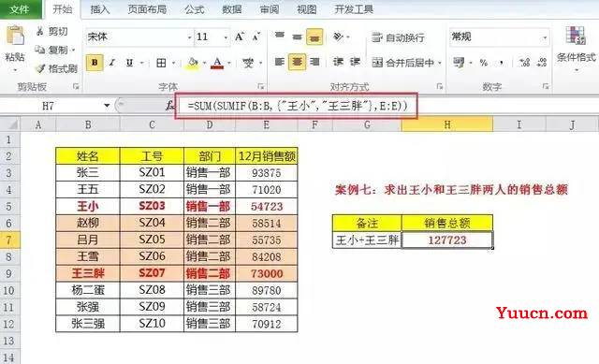Screen dimensions: 599x364
Task: Click Merge and Center (合并后居中) button
Action: click(x=402, y=63)
